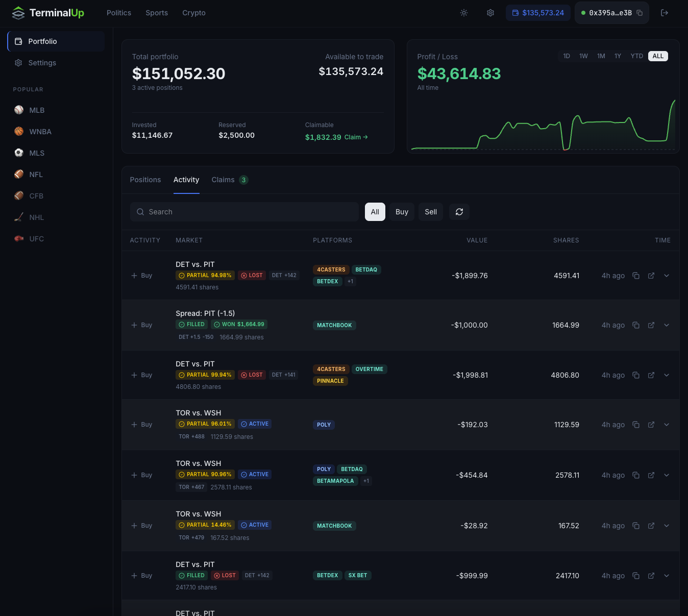
Task: Expand the -$192.03 TOR vs. WSH row
Action: (x=667, y=425)
